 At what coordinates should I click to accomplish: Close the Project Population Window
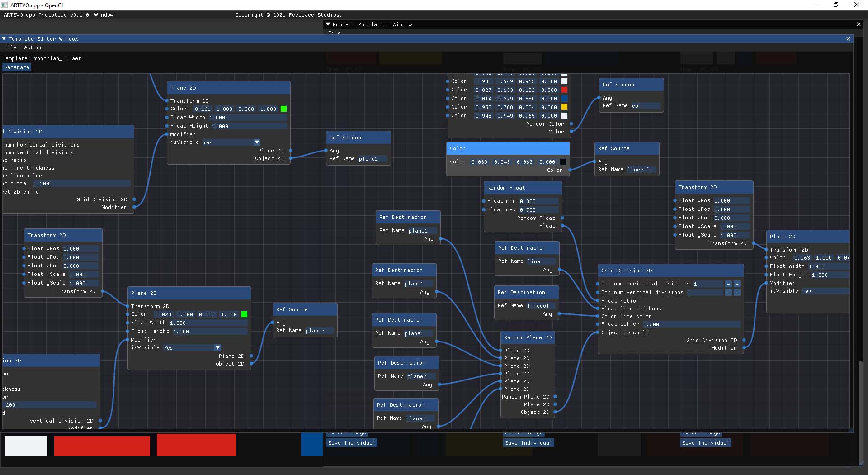coord(859,24)
